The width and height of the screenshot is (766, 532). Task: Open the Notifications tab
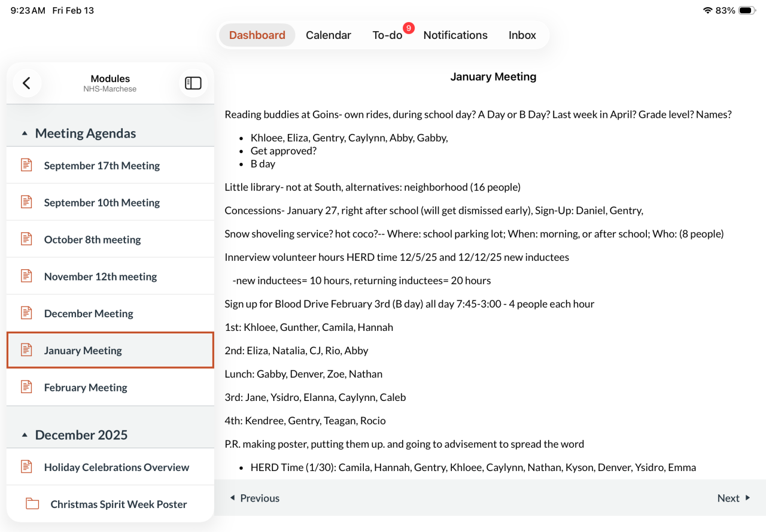click(x=455, y=35)
